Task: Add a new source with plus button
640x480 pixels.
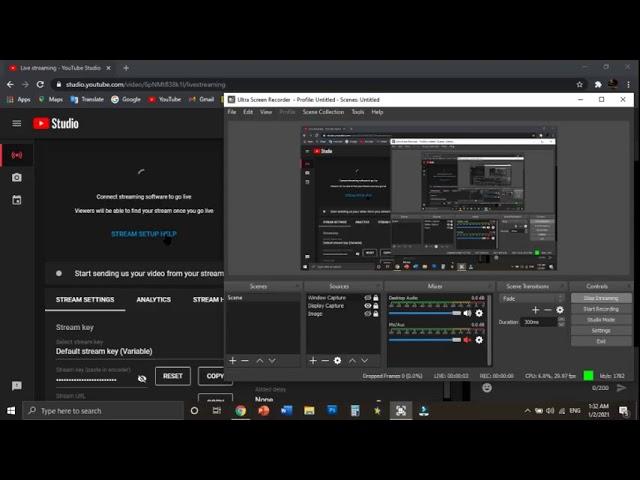Action: (313, 361)
